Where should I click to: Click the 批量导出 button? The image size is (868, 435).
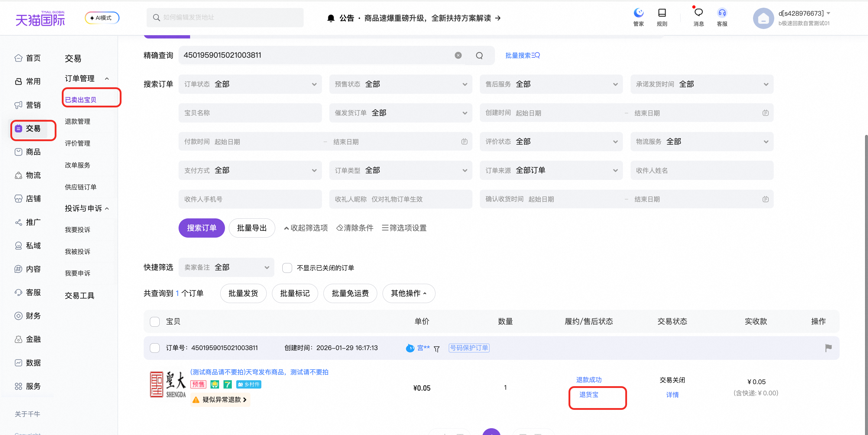click(252, 228)
